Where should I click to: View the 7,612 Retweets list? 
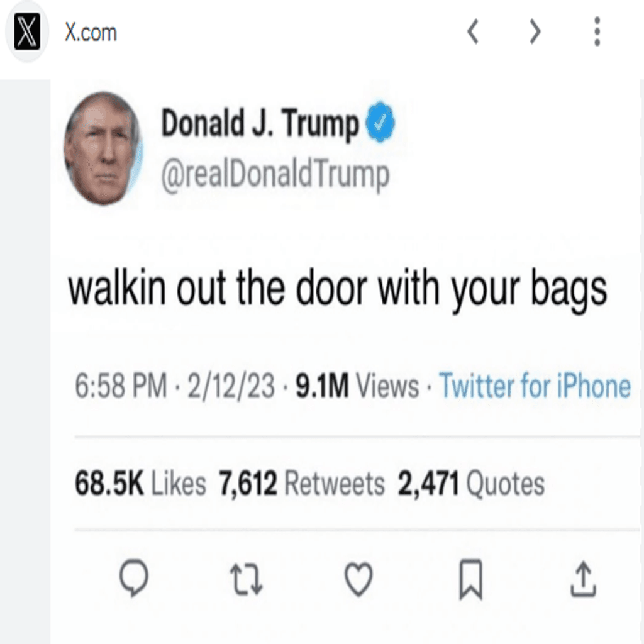[301, 484]
